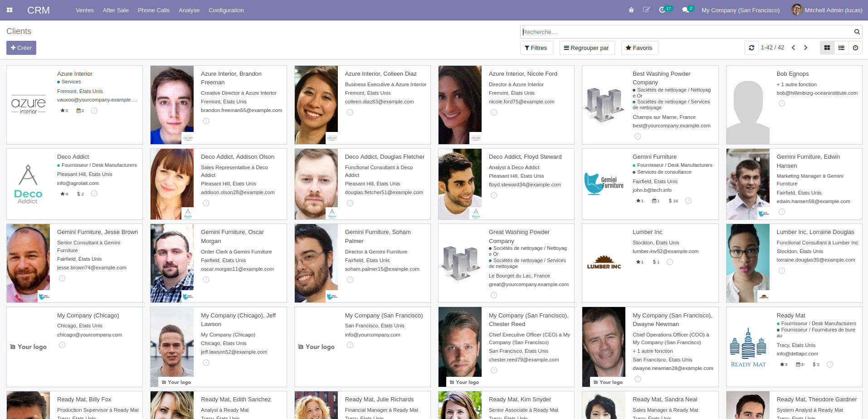Open the Analyse menu
Image resolution: width=868 pixels, height=419 pixels.
pyautogui.click(x=189, y=10)
